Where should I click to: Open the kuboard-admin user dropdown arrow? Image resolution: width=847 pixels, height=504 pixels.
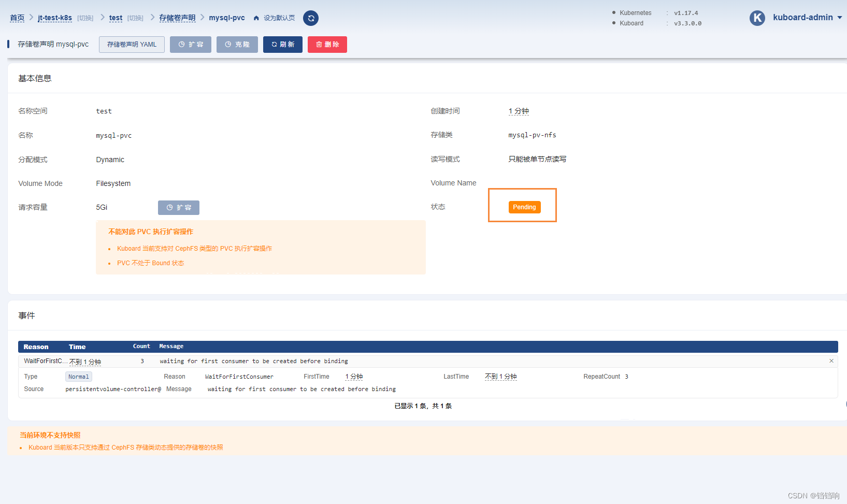pyautogui.click(x=840, y=18)
